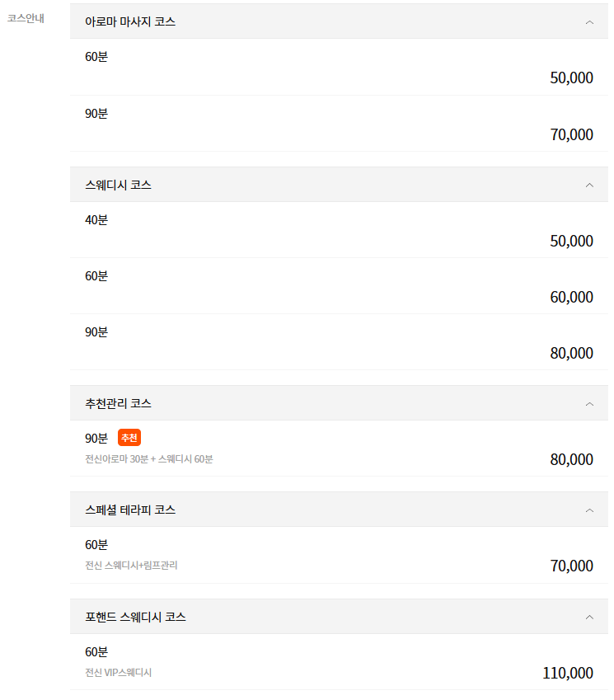The width and height of the screenshot is (614, 700).
Task: Collapse the 스웨디시 코스 chevron arrow
Action: 589,186
